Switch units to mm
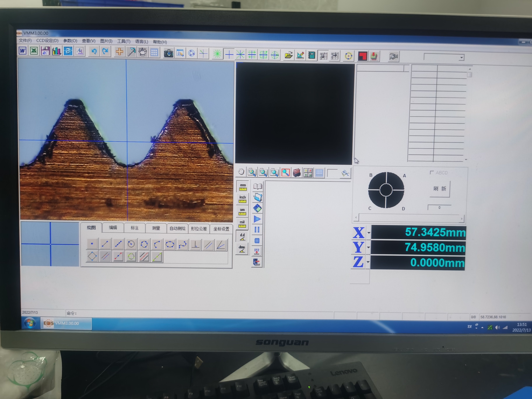The width and height of the screenshot is (532, 399). click(x=243, y=187)
